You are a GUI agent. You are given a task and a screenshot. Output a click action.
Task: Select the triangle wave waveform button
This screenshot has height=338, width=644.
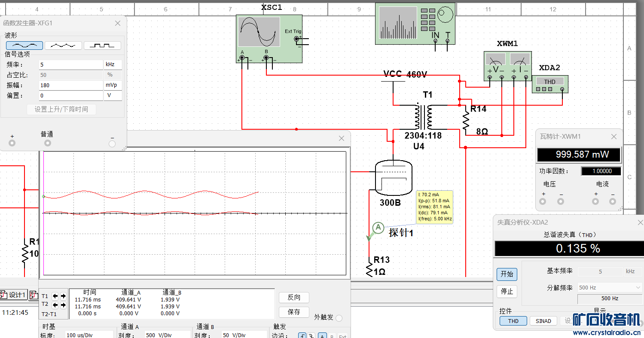[x=63, y=46]
